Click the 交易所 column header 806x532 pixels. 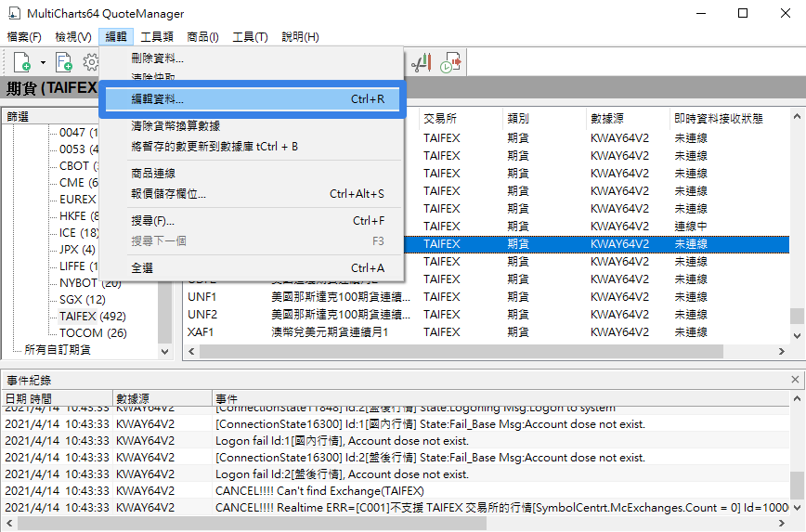coord(461,119)
